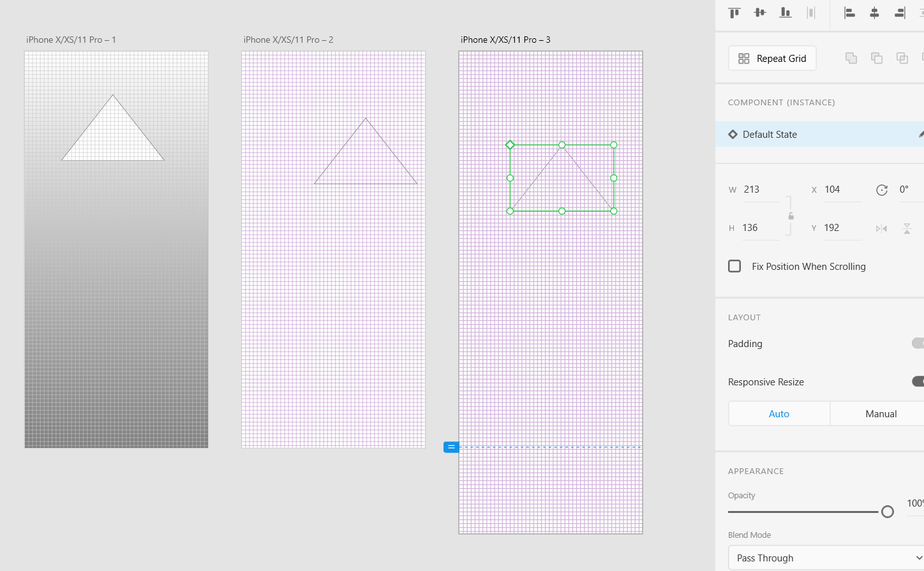The height and width of the screenshot is (571, 924).
Task: Align selected object to bottom edge
Action: 785,12
